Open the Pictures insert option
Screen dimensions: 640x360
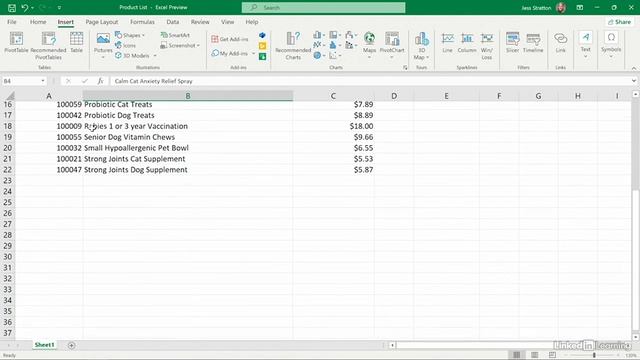[x=103, y=45]
